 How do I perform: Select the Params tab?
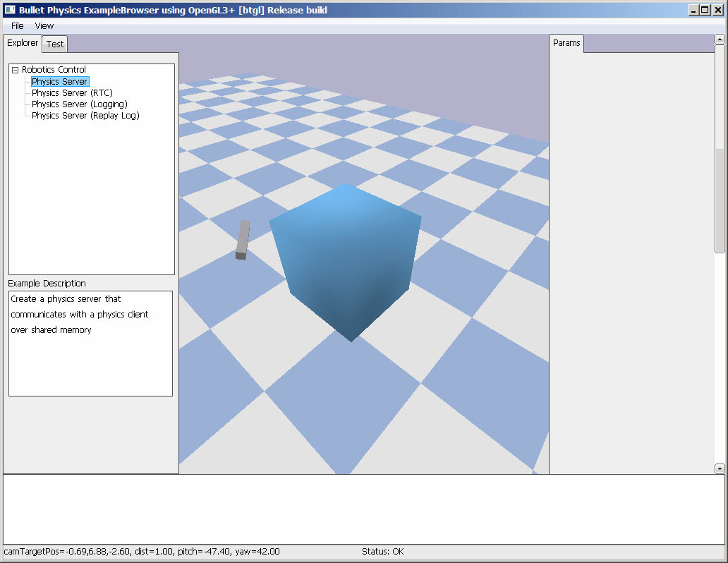[x=566, y=43]
